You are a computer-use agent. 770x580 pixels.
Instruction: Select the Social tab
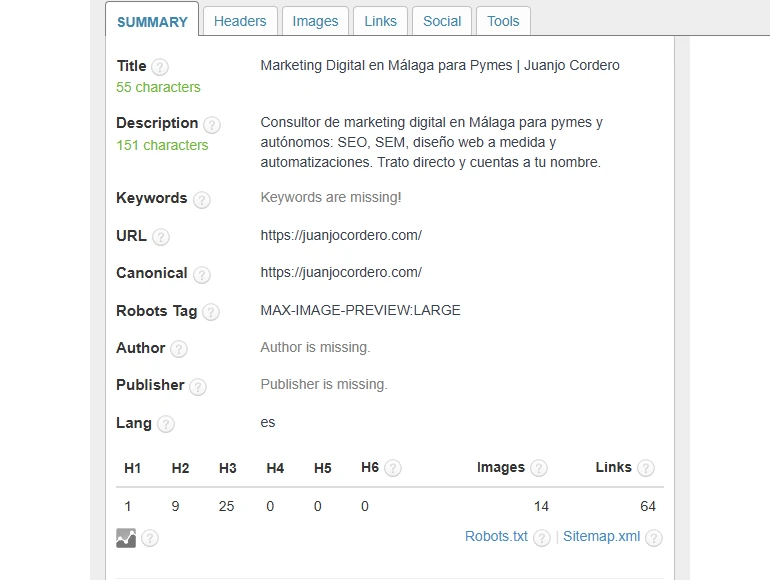coord(442,21)
